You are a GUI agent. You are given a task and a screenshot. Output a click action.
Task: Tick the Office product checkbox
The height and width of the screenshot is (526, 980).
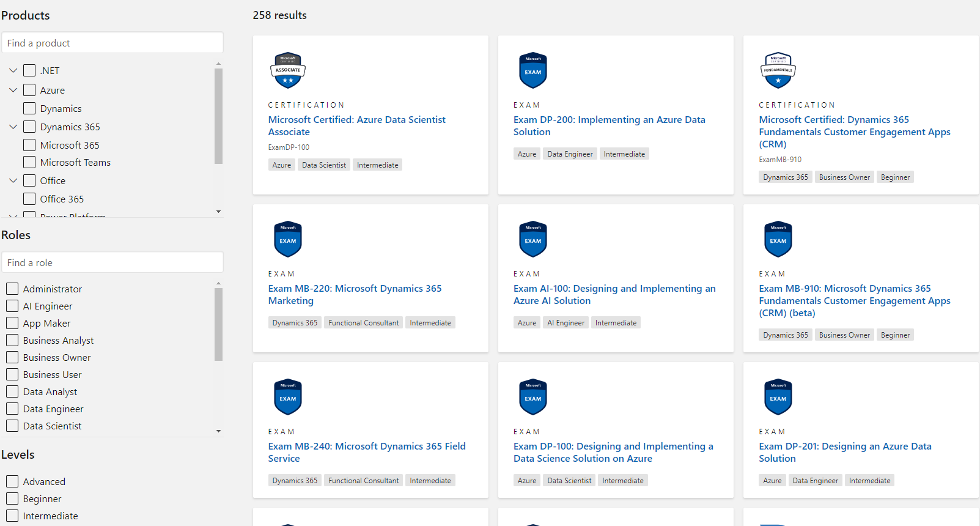pyautogui.click(x=29, y=180)
